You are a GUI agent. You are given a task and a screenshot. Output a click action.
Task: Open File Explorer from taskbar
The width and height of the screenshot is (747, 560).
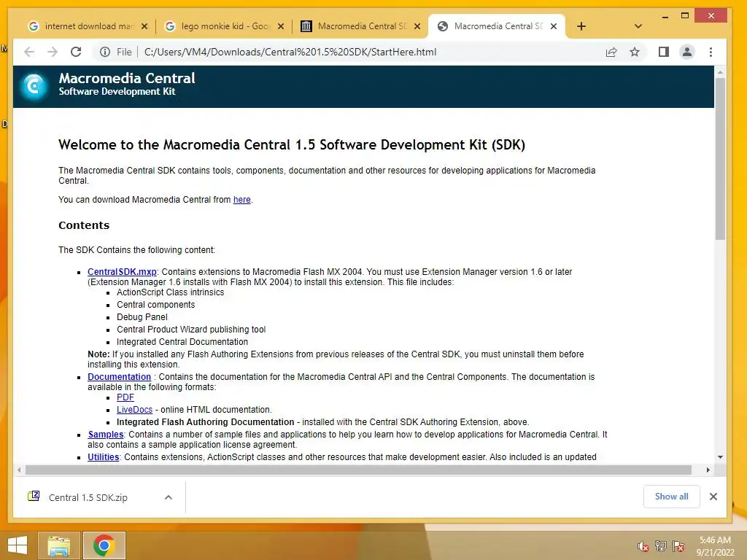point(58,545)
